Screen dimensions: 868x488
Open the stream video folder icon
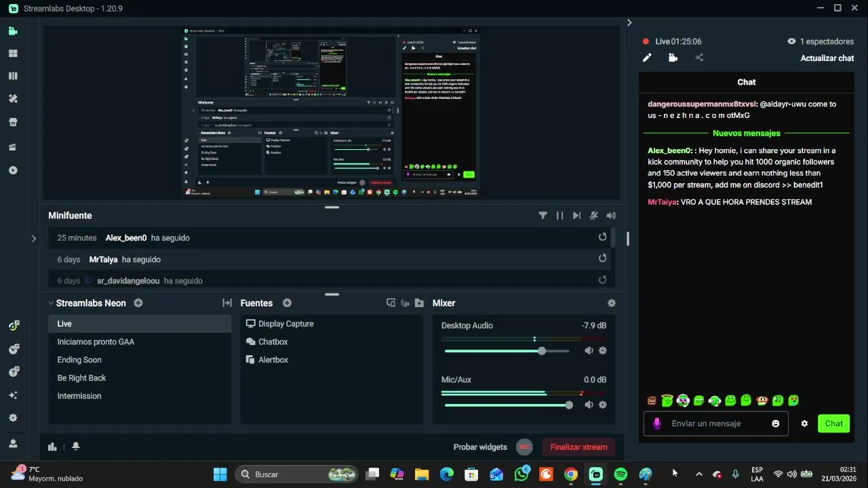673,58
